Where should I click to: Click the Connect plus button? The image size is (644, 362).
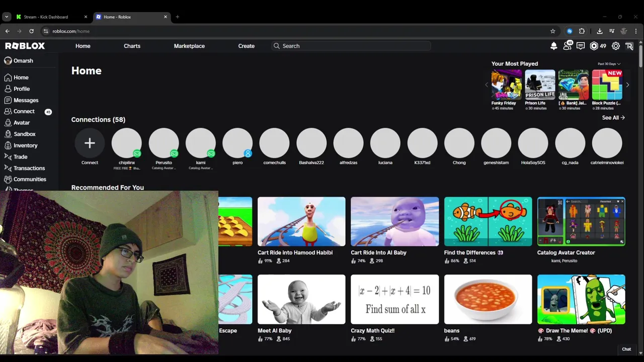coord(90,143)
